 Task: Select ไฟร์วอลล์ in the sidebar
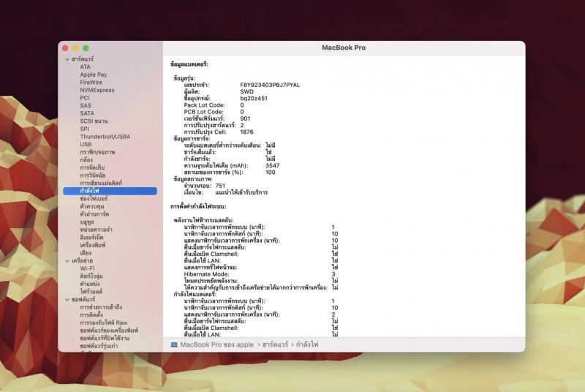pyautogui.click(x=91, y=292)
